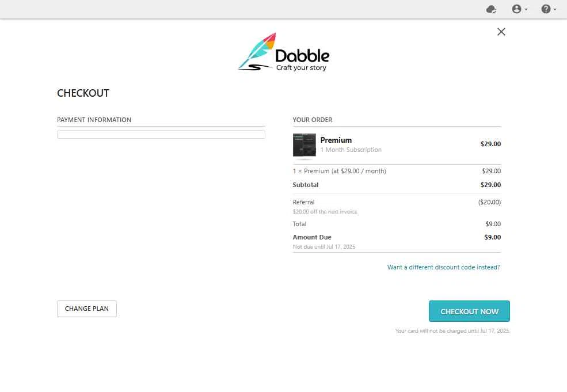Click the 'Total' label
The height and width of the screenshot is (392, 567).
299,224
